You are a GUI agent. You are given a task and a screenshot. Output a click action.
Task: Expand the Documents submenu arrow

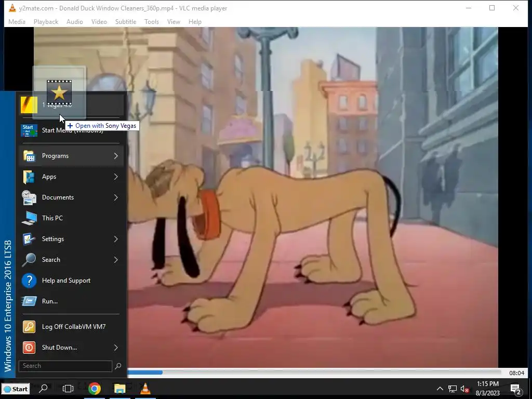116,197
